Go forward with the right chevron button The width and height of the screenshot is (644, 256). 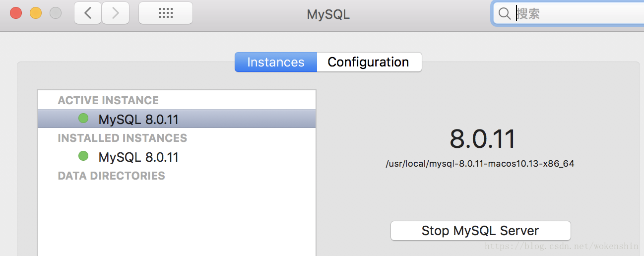coord(116,13)
